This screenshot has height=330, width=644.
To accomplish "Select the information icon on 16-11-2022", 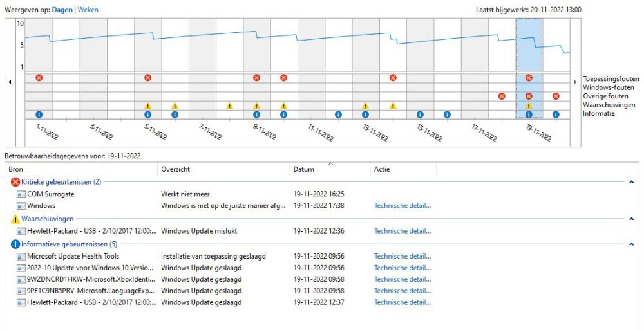I will tap(447, 115).
